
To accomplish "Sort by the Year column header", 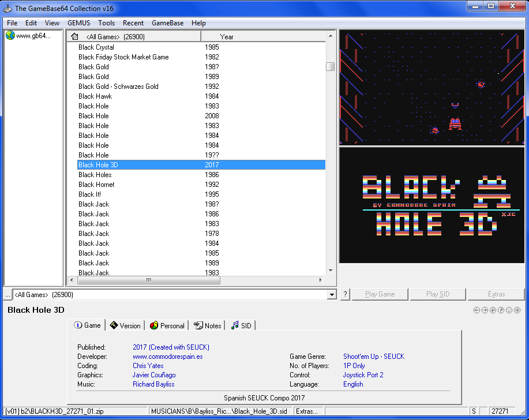I will coord(263,36).
